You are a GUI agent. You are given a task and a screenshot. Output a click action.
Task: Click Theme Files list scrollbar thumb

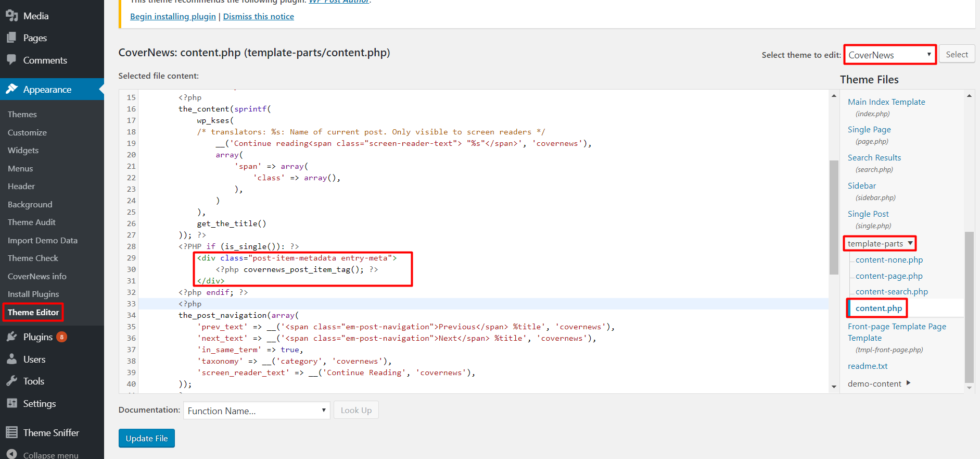tap(969, 307)
